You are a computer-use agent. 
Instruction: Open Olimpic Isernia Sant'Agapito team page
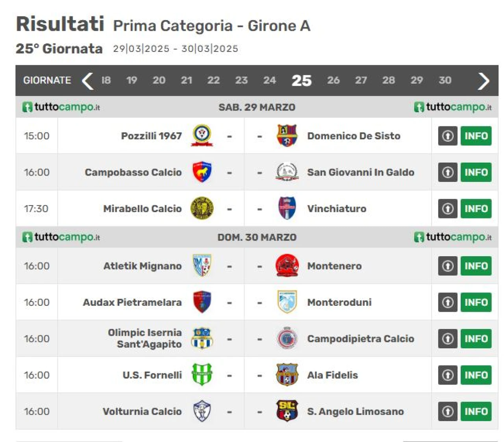coord(145,338)
